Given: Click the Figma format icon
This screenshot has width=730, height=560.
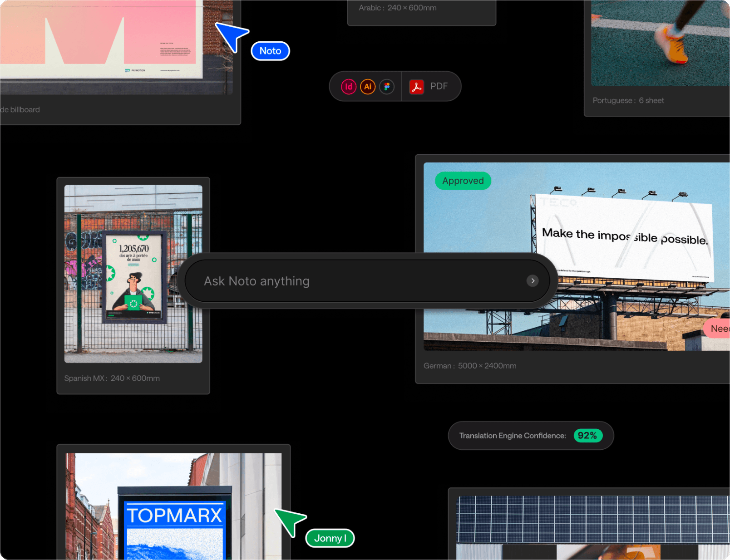Looking at the screenshot, I should point(387,86).
